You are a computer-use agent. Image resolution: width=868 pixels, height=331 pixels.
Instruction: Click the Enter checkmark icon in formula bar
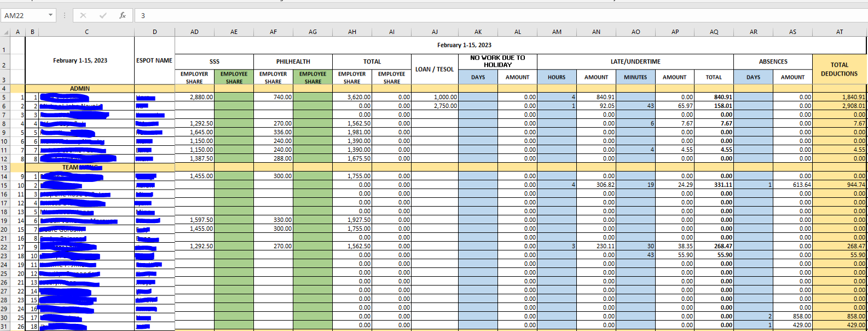(x=103, y=15)
